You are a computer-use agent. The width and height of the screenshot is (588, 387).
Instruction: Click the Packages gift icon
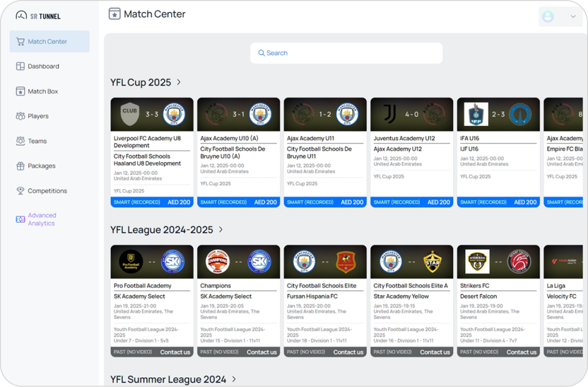coord(20,166)
